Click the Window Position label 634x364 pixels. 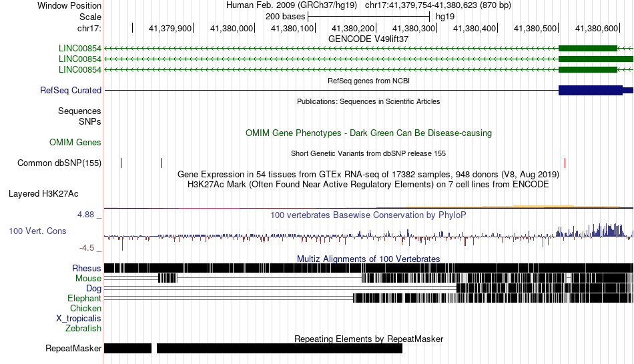coord(69,5)
